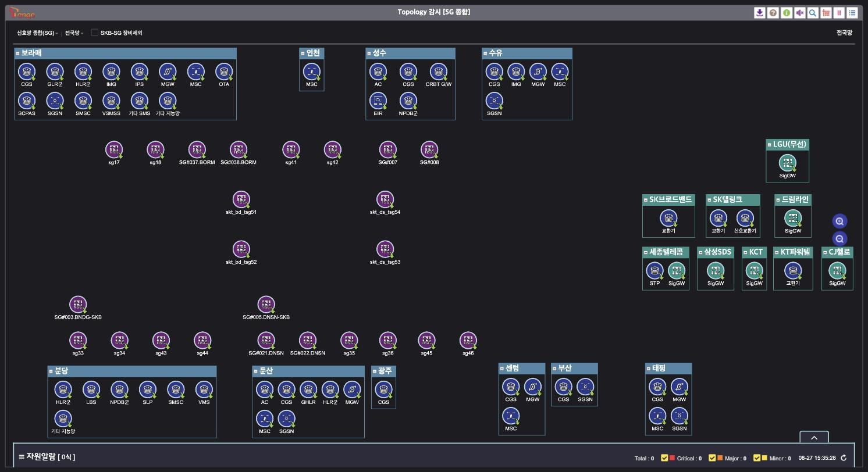Image resolution: width=868 pixels, height=472 pixels.
Task: Toggle the mute sound icon
Action: click(x=799, y=13)
